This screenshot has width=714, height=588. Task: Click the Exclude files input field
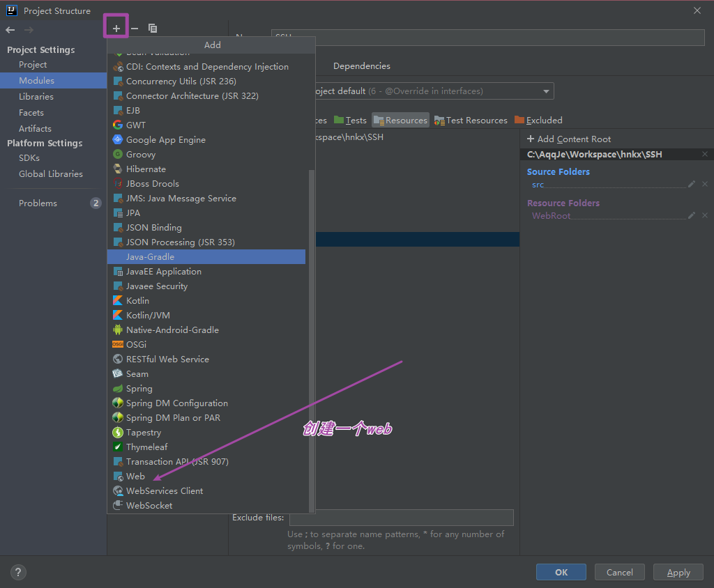[402, 518]
